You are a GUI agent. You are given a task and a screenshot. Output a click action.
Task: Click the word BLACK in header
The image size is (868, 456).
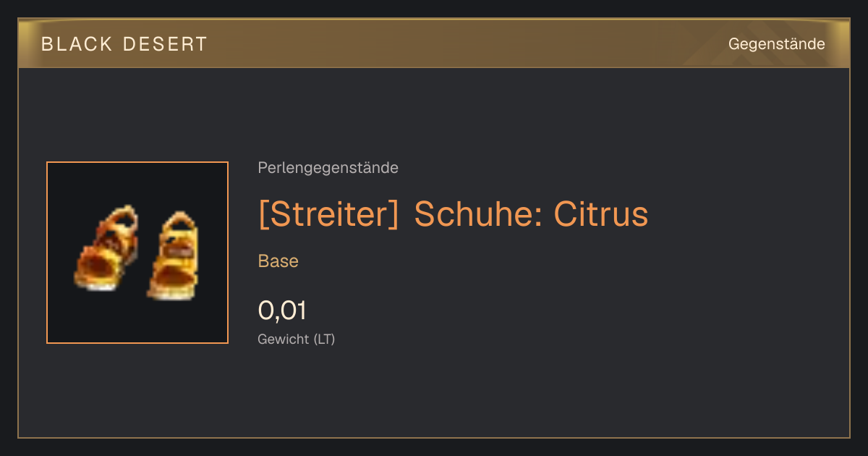[77, 44]
